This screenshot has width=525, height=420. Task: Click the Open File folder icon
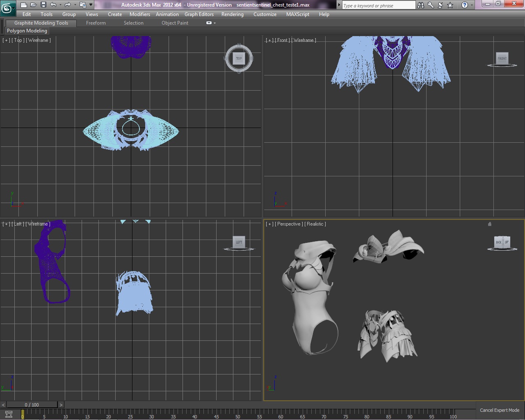[33, 5]
